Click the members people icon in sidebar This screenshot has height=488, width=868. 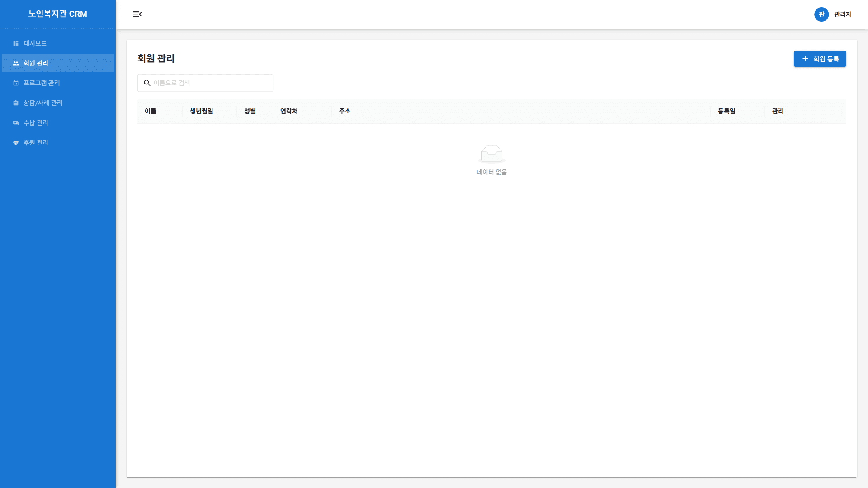[16, 63]
